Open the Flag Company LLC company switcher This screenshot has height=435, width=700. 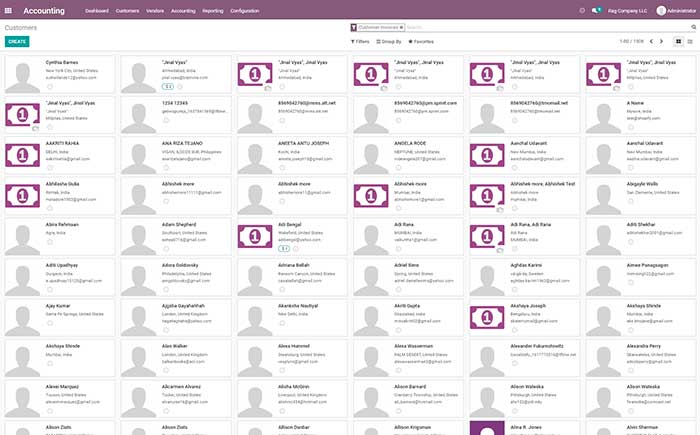click(627, 11)
